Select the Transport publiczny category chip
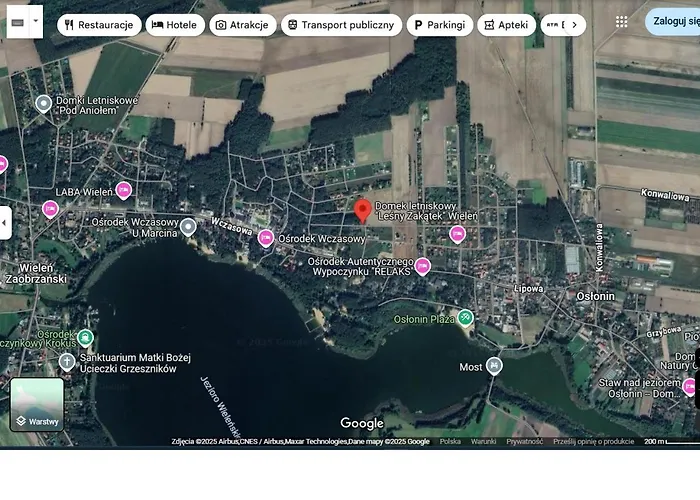 coord(341,25)
